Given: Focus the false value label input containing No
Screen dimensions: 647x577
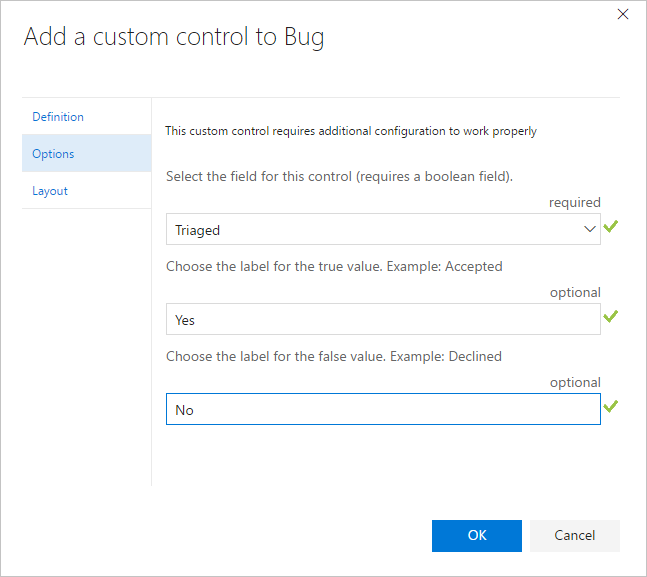Looking at the screenshot, I should pyautogui.click(x=383, y=409).
